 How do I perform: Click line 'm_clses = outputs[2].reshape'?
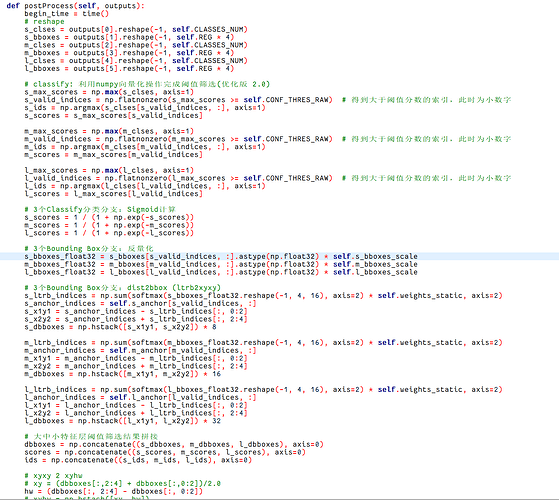(x=136, y=45)
